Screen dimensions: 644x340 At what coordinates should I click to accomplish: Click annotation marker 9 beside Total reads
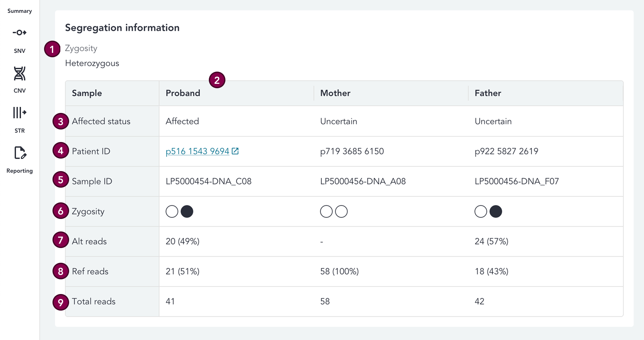(61, 302)
